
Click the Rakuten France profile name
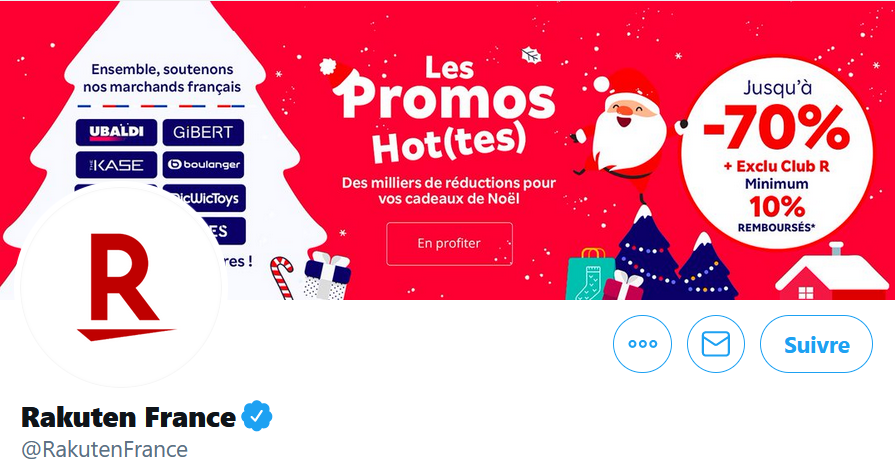tap(128, 417)
